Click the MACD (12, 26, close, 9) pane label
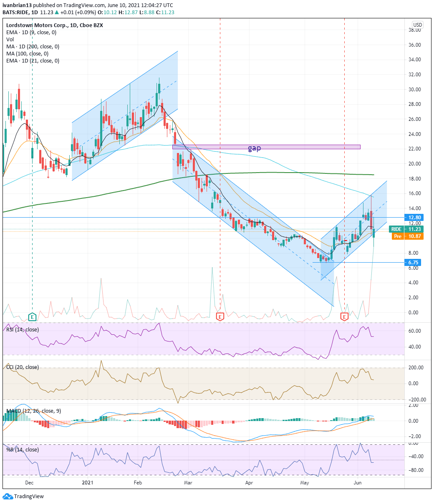This screenshot has width=434, height=504. [x=33, y=411]
